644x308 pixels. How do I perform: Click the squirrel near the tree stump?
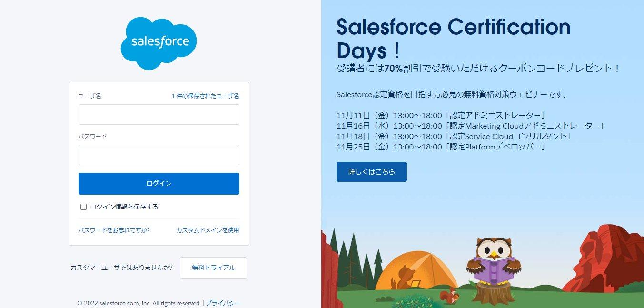(x=449, y=296)
